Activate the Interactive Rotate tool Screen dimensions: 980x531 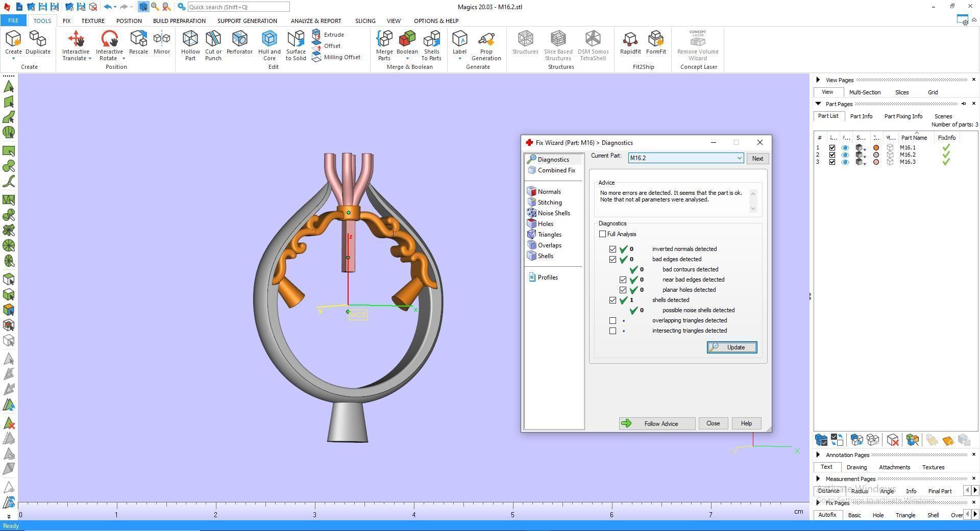tap(109, 42)
